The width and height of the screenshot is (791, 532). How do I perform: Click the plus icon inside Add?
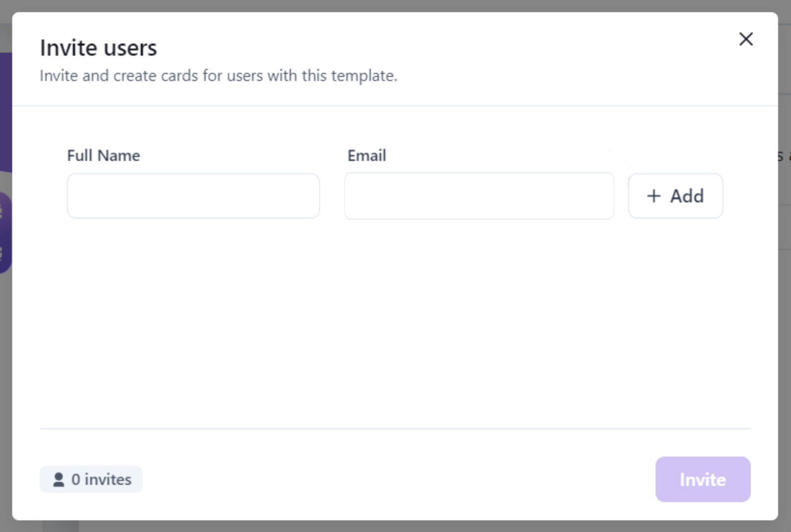[654, 196]
